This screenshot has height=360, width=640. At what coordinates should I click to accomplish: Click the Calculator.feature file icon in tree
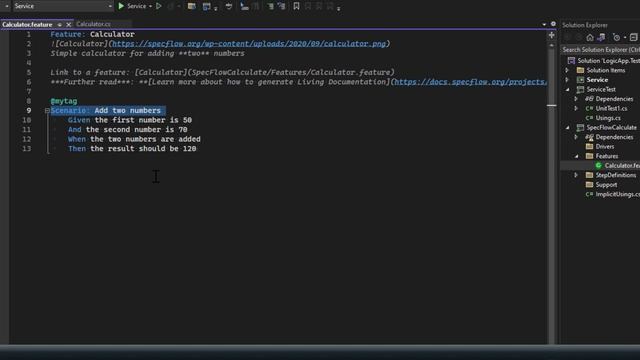(x=598, y=165)
